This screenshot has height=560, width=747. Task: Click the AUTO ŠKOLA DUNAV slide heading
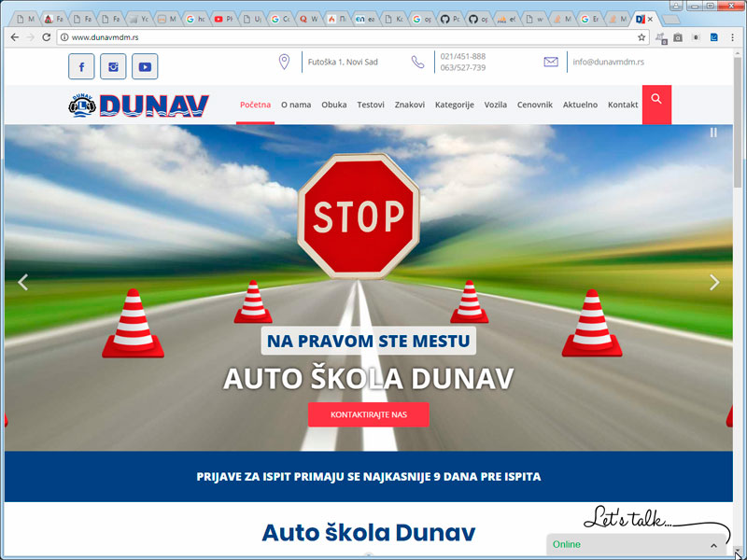pyautogui.click(x=368, y=379)
